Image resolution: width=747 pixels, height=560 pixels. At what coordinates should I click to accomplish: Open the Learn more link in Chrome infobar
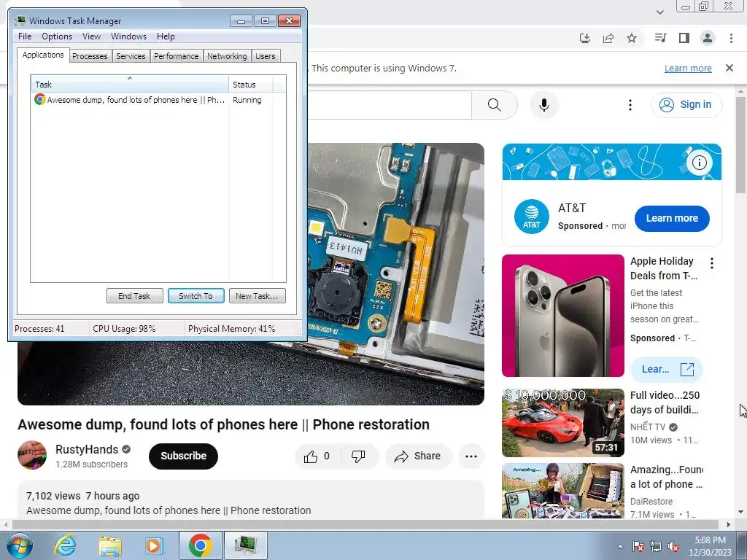(688, 68)
